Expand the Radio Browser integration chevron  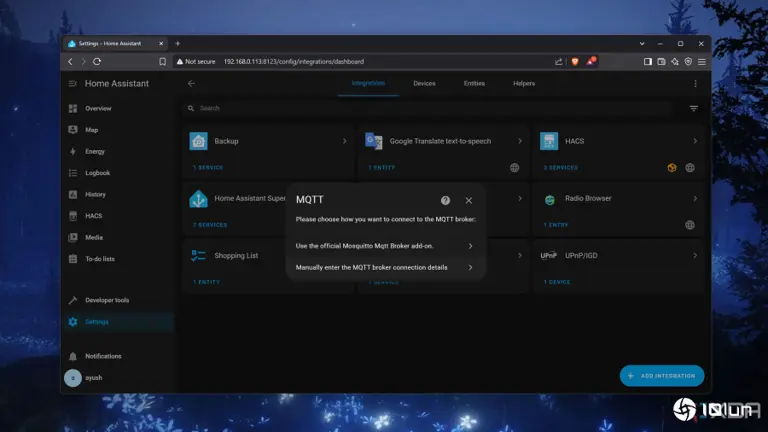coord(695,198)
